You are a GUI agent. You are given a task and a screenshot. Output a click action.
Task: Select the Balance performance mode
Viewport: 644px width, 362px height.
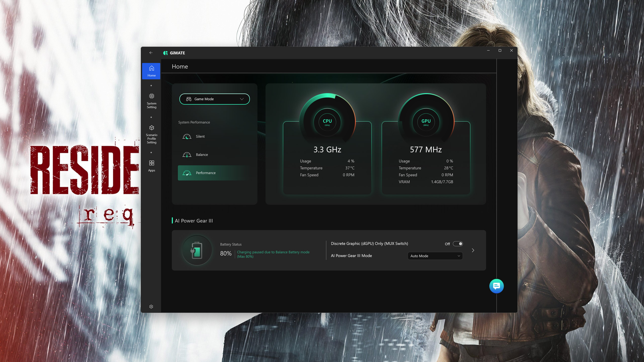202,155
